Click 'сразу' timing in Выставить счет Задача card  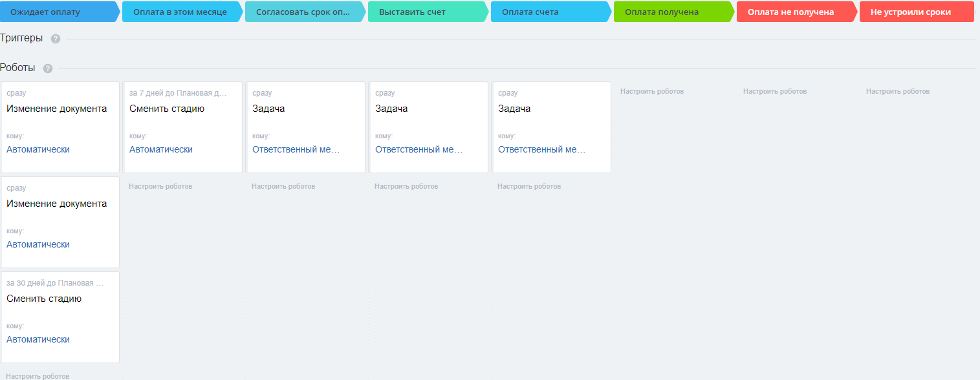click(385, 93)
